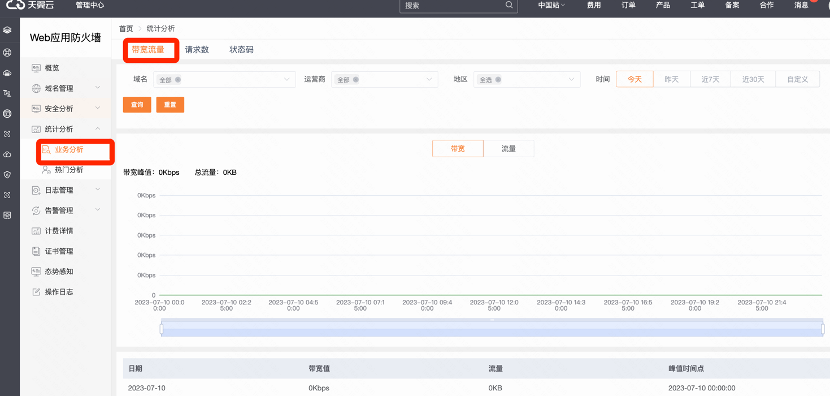
Task: Select 近7天 time range
Action: click(x=710, y=79)
